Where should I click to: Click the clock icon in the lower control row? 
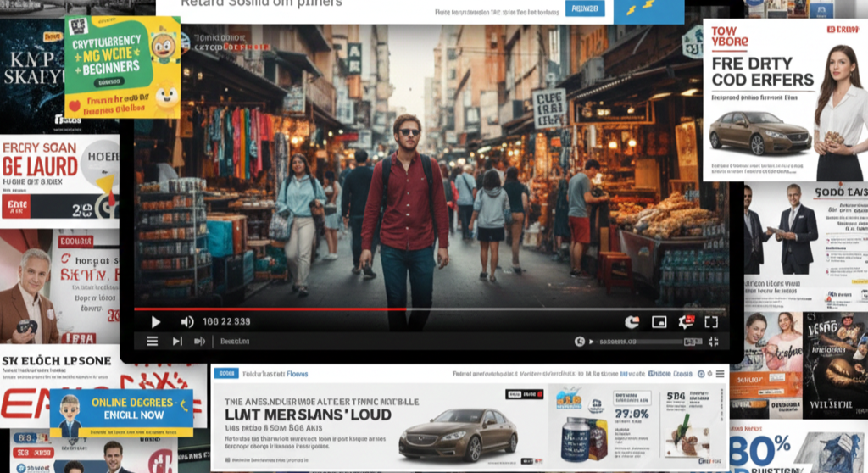[x=579, y=341]
